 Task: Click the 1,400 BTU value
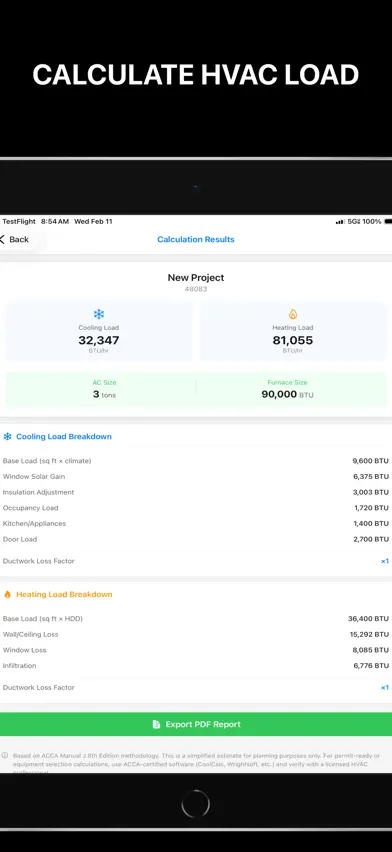(371, 524)
